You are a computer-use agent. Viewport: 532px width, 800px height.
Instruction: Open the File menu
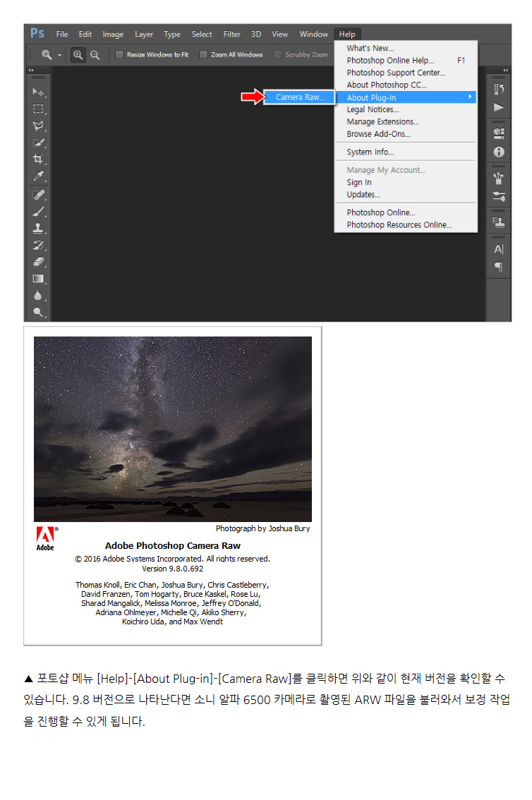click(62, 34)
